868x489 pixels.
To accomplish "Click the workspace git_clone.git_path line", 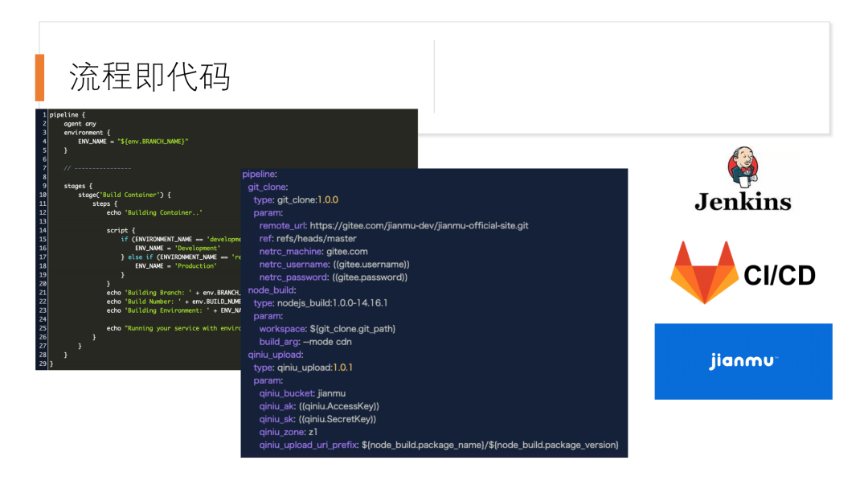I will [327, 329].
